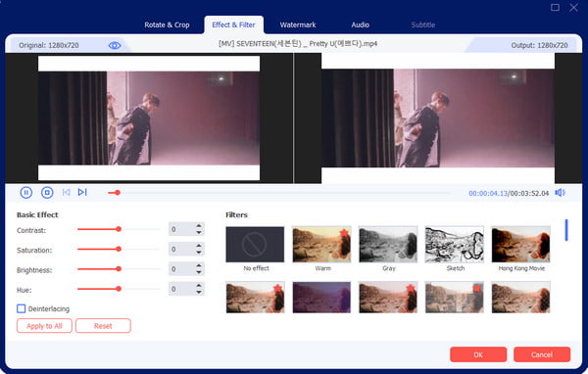This screenshot has width=588, height=374.
Task: Pick the Hong Kong Movie filter
Action: pyautogui.click(x=521, y=245)
